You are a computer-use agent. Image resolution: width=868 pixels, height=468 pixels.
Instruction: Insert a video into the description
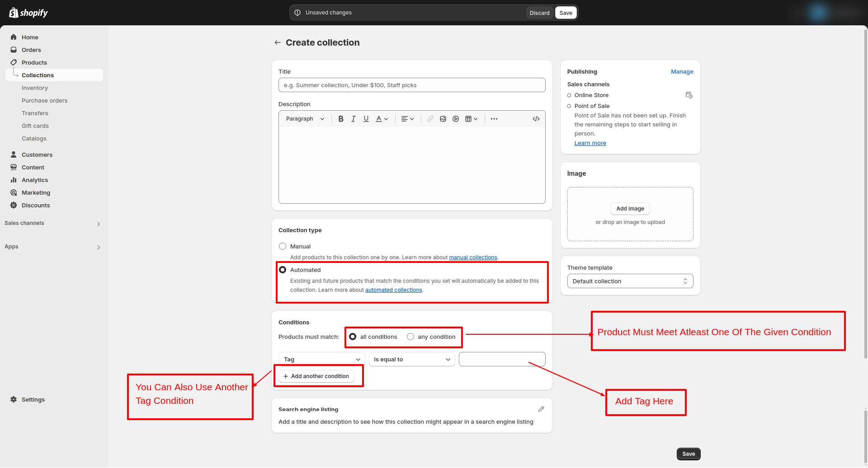(456, 119)
